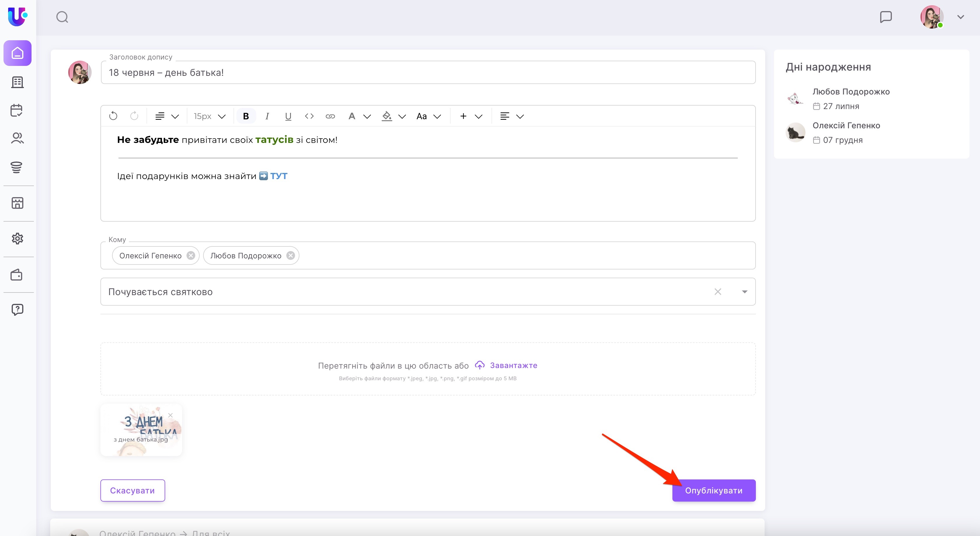Screen dimensions: 980x536
Task: Open the home section in sidebar
Action: click(x=18, y=53)
